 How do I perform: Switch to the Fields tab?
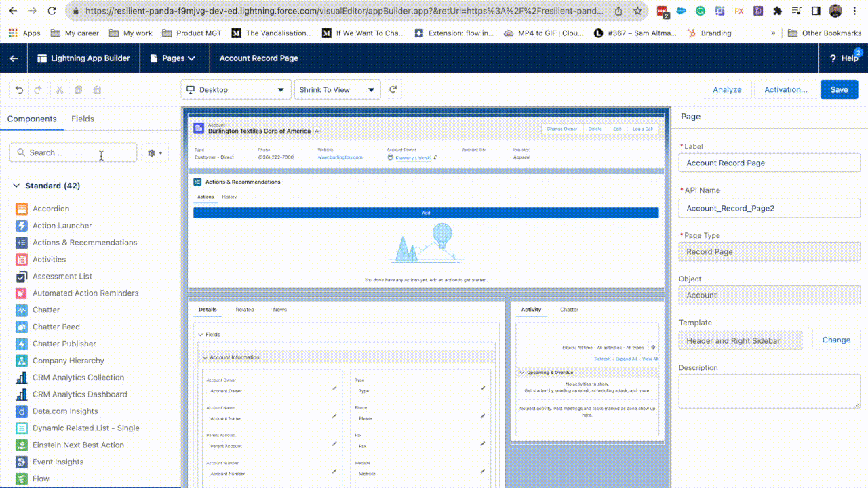click(82, 119)
